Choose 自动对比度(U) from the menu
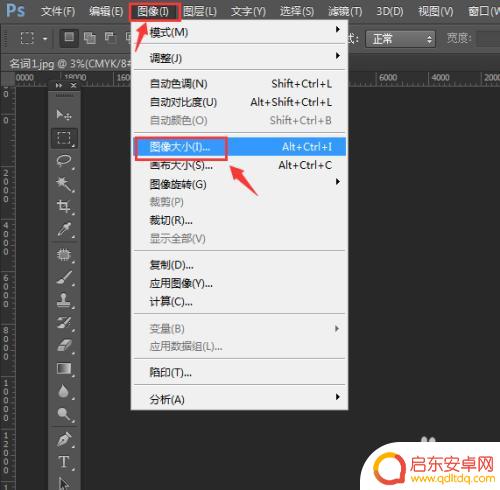The width and height of the screenshot is (500, 490). pos(239,102)
